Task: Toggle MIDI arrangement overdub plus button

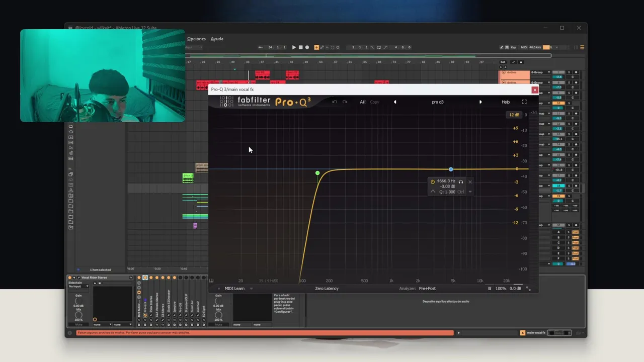Action: (x=316, y=47)
